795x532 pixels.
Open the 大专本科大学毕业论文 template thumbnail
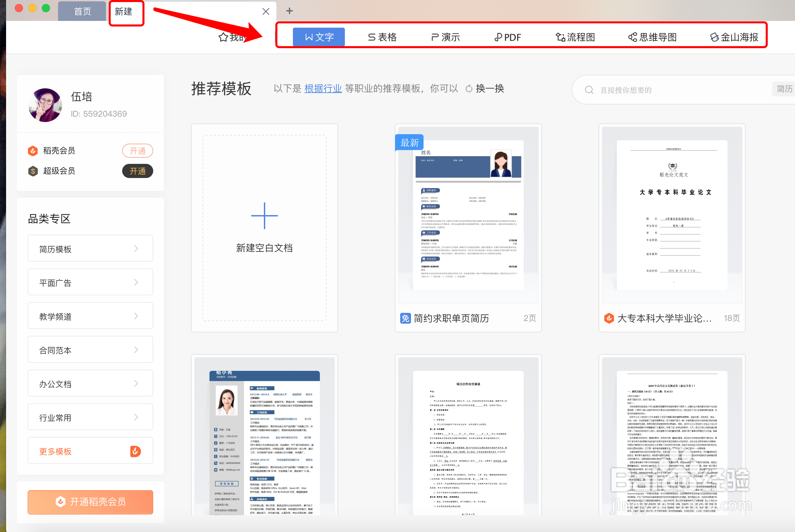point(672,215)
